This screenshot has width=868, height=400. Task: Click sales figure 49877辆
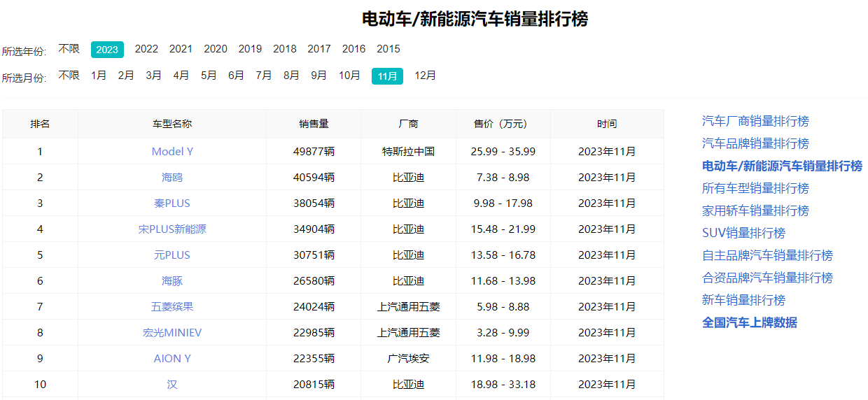click(314, 151)
